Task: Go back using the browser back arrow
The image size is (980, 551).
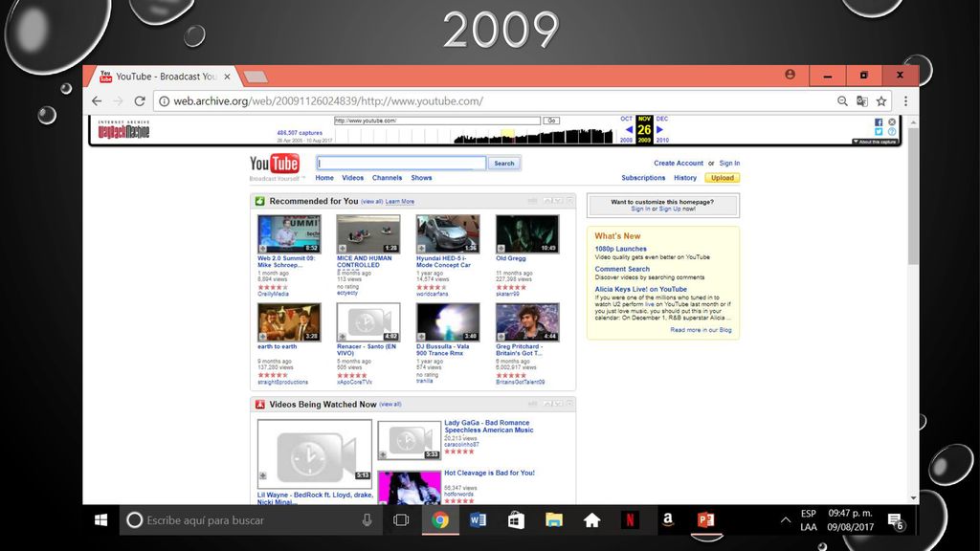Action: (x=97, y=101)
